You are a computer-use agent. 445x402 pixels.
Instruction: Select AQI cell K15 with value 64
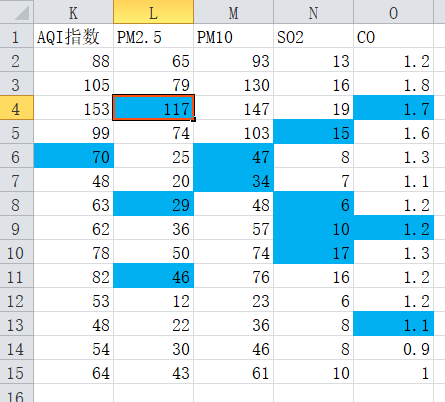[74, 372]
